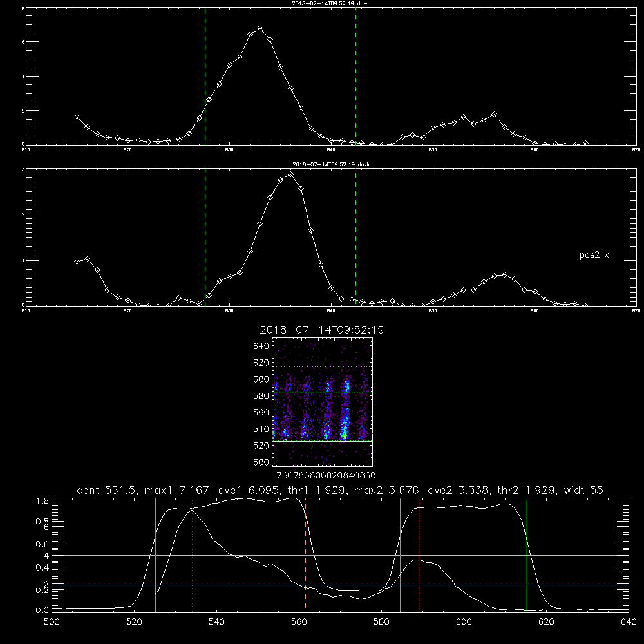Click the right green dashed line in dusk plot
This screenshot has height=644, width=644.
[x=355, y=237]
